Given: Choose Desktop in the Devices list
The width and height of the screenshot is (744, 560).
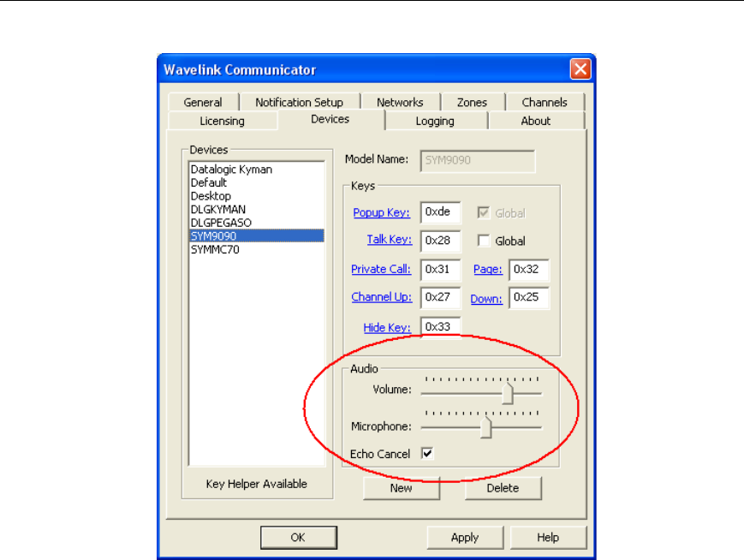Looking at the screenshot, I should coord(256,196).
